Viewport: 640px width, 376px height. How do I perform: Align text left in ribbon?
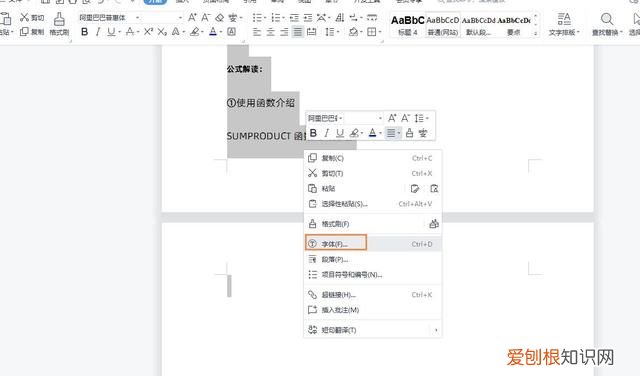pyautogui.click(x=257, y=32)
